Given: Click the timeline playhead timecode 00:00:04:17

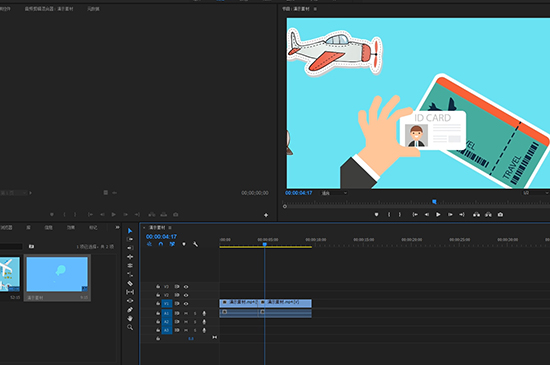Looking at the screenshot, I should click(x=161, y=237).
